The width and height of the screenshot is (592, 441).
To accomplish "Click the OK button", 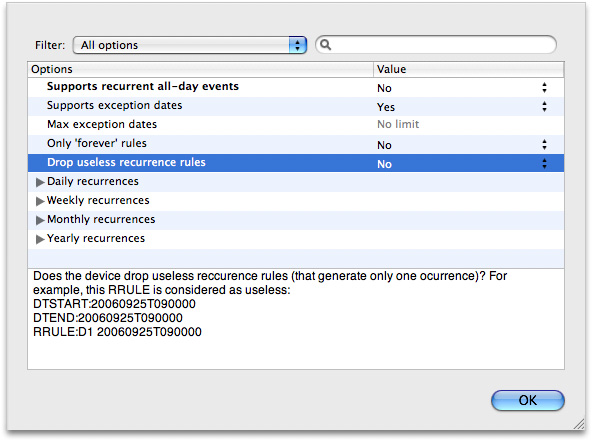I will (527, 400).
